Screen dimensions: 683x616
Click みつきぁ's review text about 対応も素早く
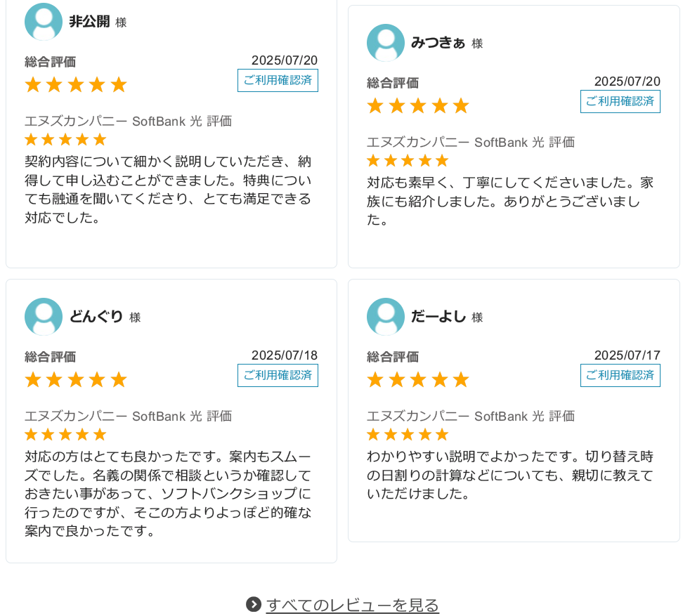tap(510, 201)
